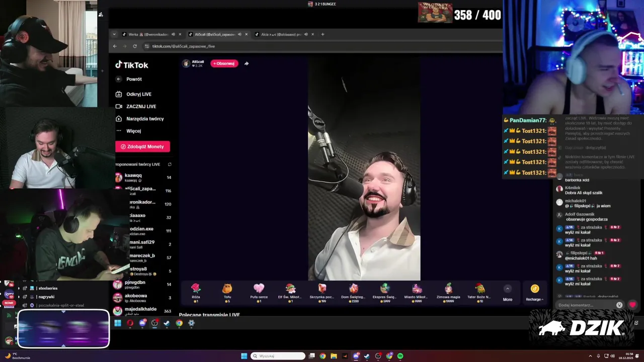
Task: Click the live video stream
Action: (364, 168)
